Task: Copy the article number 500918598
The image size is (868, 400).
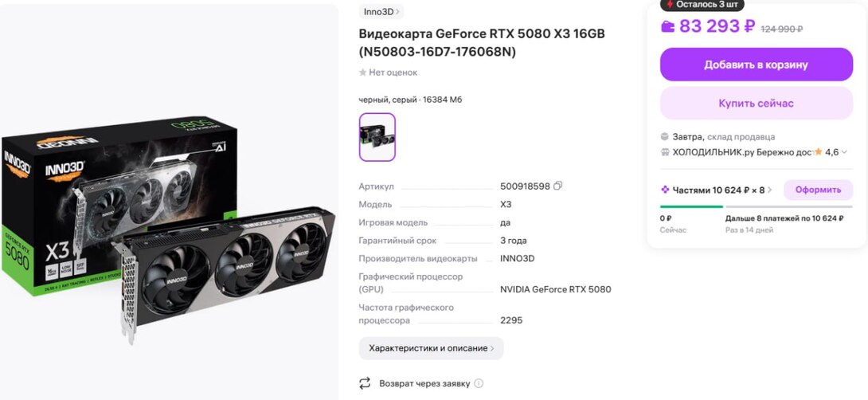Action: (558, 186)
